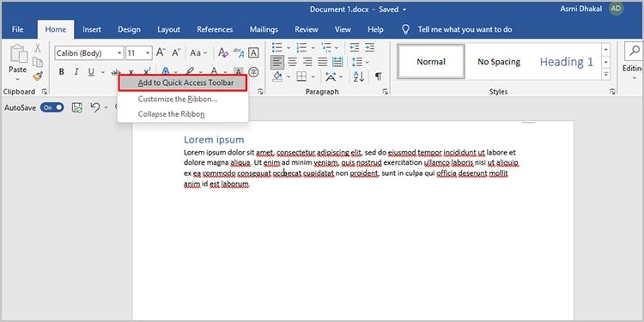The height and width of the screenshot is (322, 644).
Task: Open Clipboard group dialog launcher
Action: click(x=45, y=92)
